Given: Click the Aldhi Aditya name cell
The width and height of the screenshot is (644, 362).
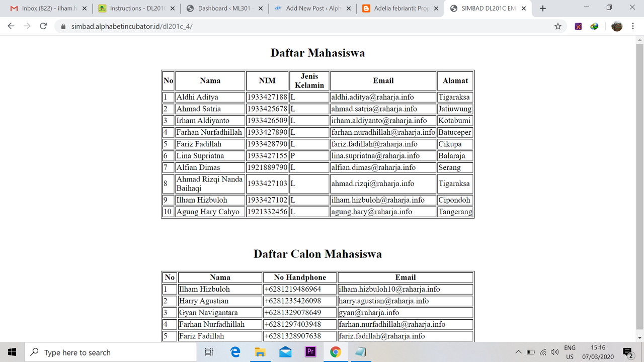Looking at the screenshot, I should pos(210,97).
